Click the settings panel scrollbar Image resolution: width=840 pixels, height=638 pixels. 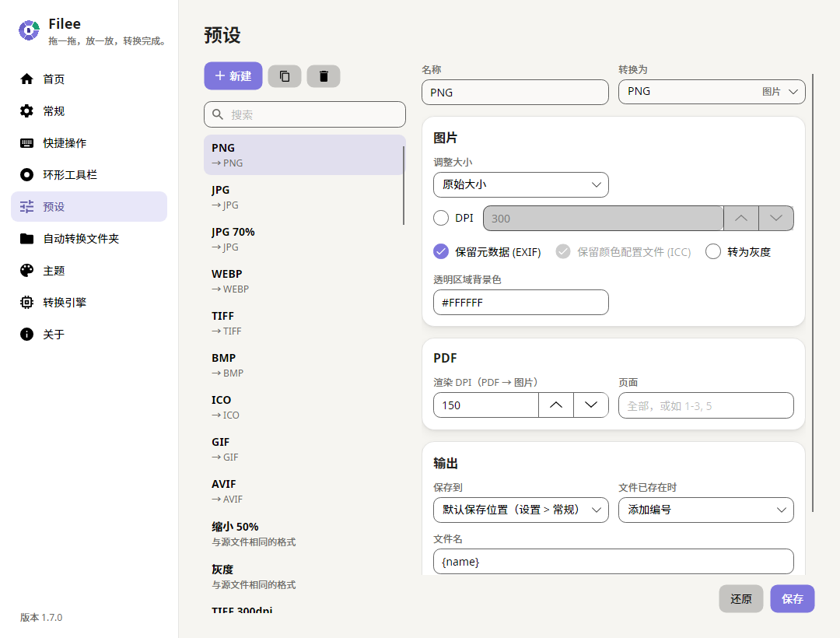(813, 293)
